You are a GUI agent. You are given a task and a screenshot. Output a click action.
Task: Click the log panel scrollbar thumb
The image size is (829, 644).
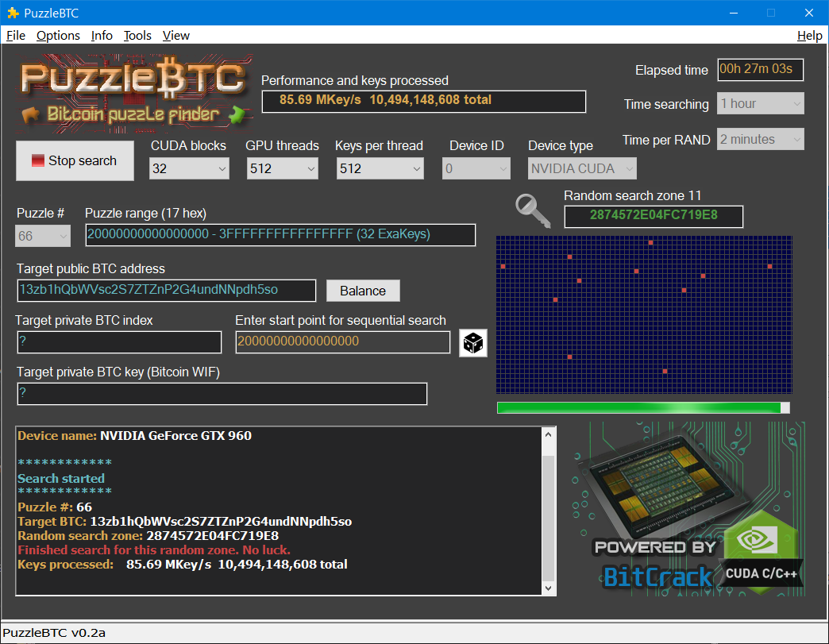click(548, 519)
